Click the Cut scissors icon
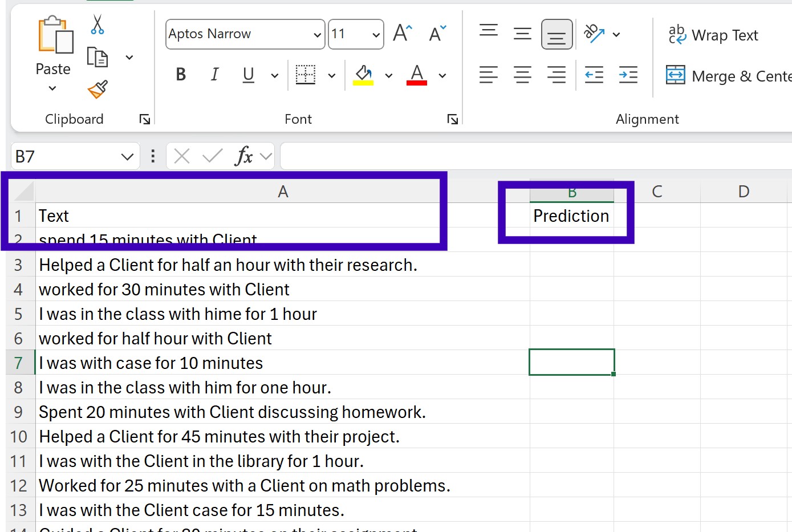The image size is (792, 532). 97,25
